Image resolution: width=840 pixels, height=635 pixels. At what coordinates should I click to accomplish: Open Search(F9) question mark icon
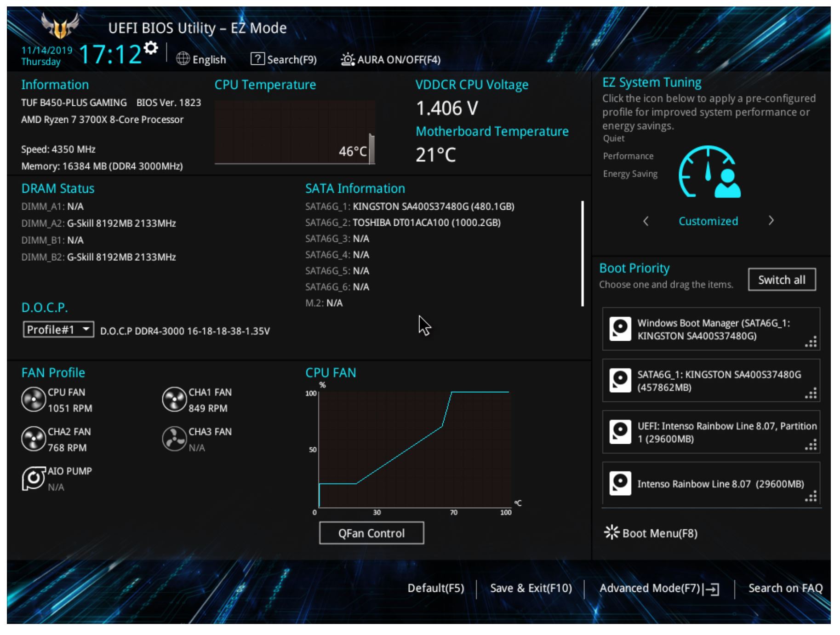point(257,59)
